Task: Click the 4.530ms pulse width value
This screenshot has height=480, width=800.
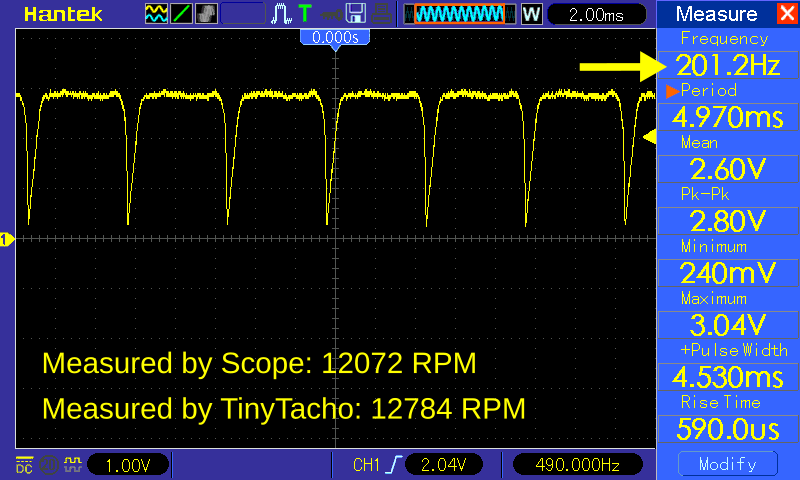Action: point(728,377)
